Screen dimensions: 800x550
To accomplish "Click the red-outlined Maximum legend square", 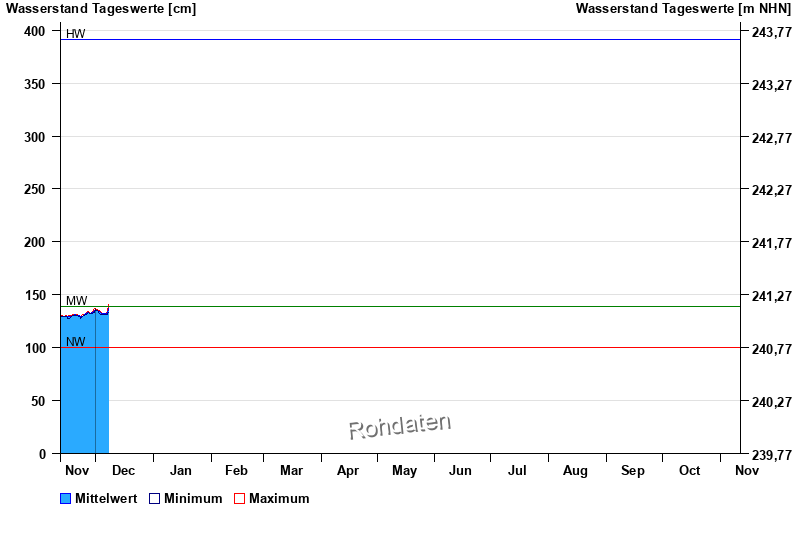I will point(239,499).
